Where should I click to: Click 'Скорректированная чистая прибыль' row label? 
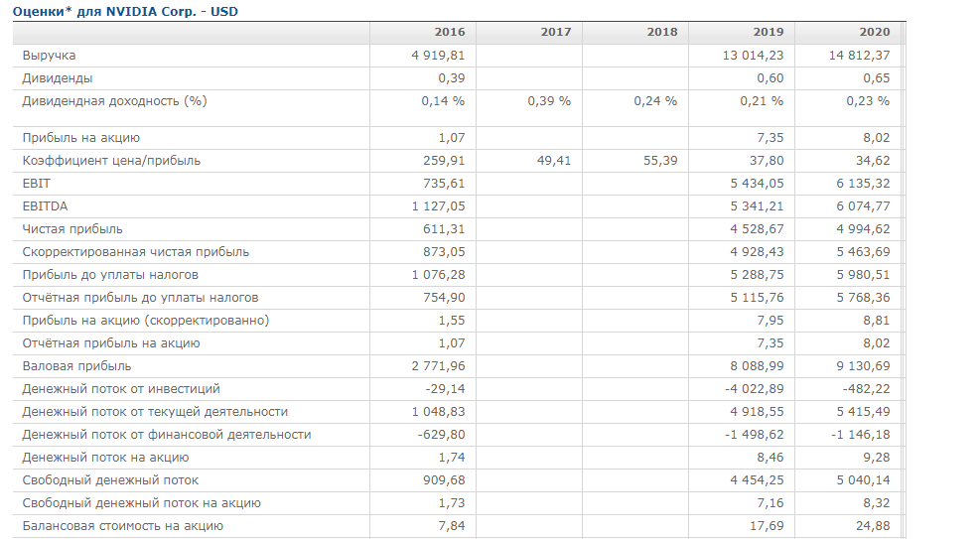click(x=136, y=252)
